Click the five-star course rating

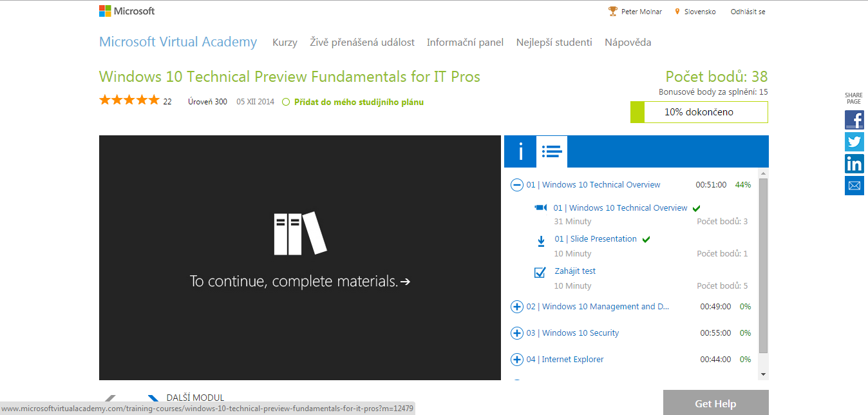click(x=129, y=100)
